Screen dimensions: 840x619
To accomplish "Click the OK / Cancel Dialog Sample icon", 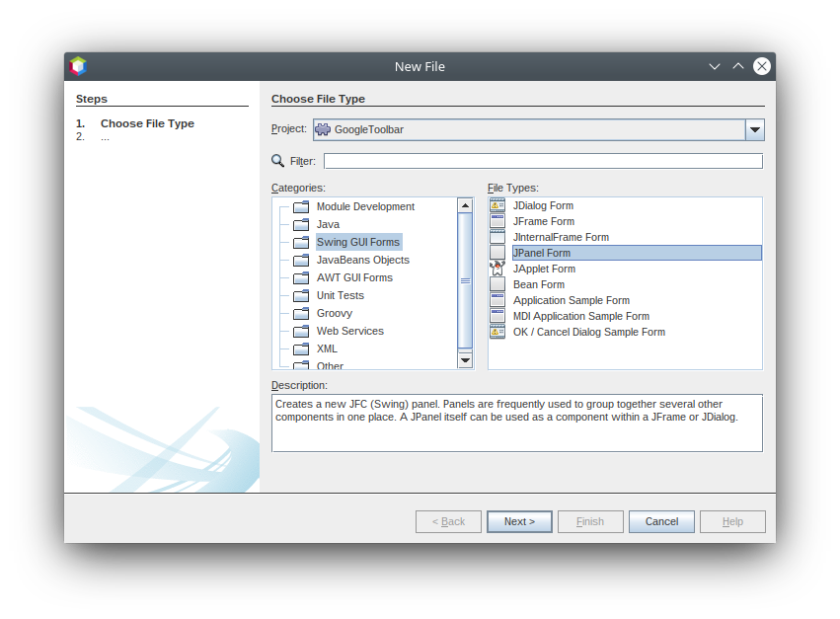I will [497, 332].
